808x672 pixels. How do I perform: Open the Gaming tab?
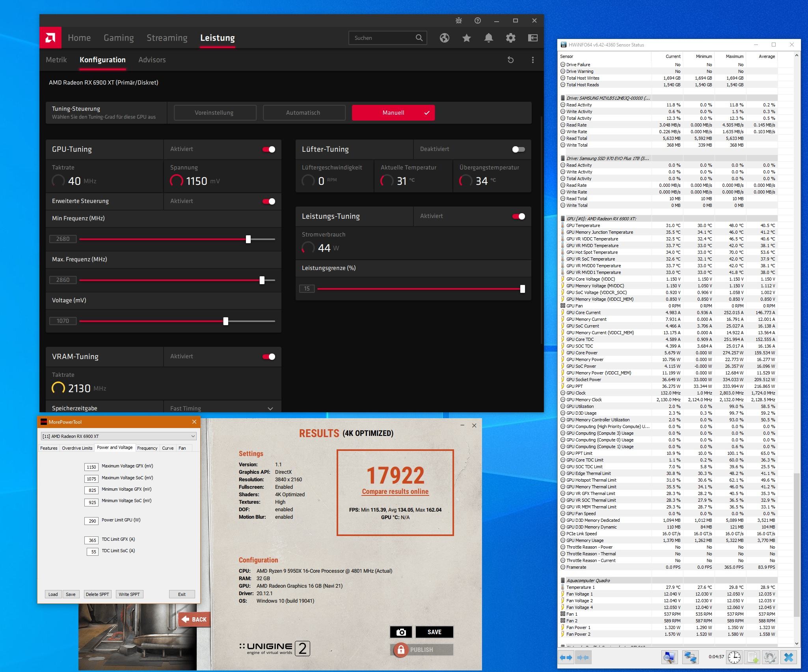[119, 38]
